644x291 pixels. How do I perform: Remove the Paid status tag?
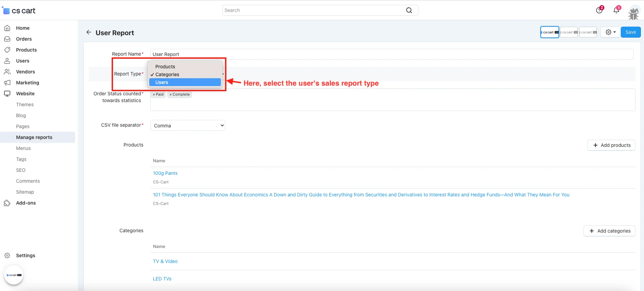coord(154,95)
